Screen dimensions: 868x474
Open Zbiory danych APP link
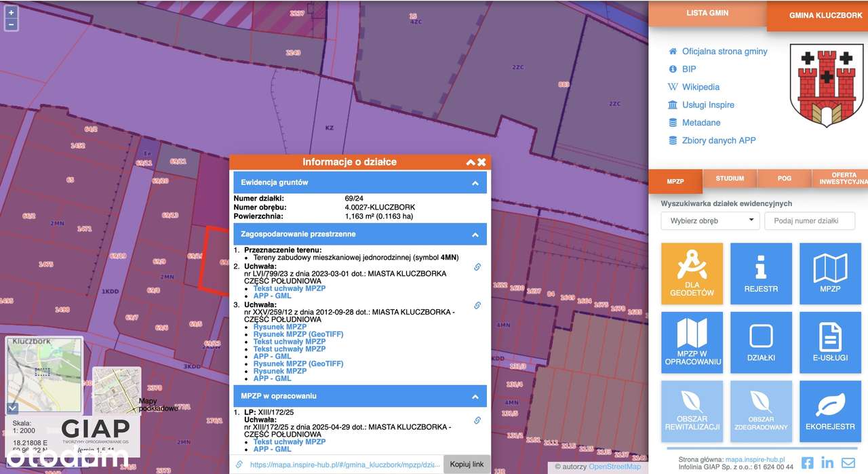pyautogui.click(x=719, y=140)
